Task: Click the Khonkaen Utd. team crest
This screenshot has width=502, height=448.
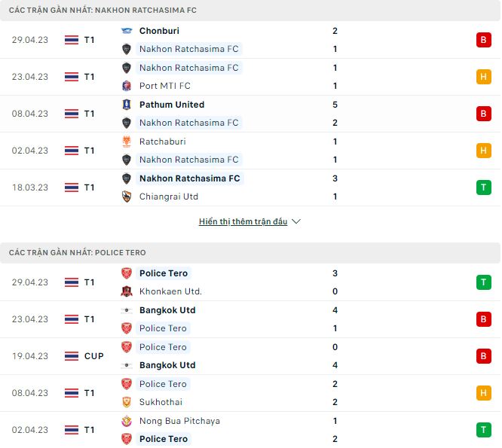Action: pos(127,291)
